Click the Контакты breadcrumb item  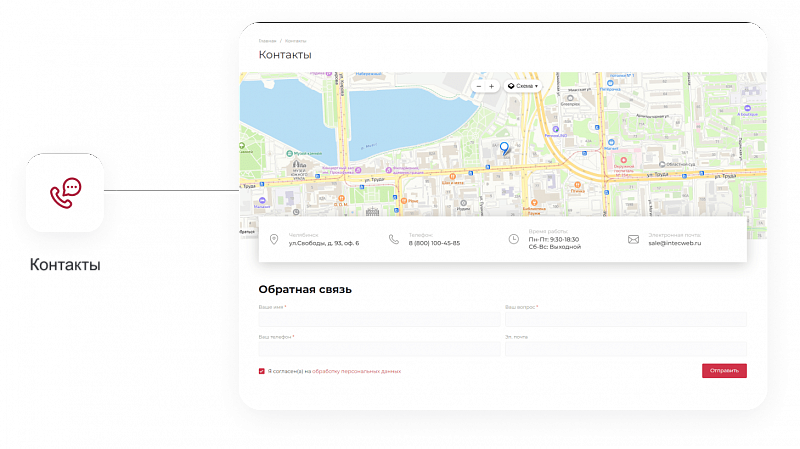click(295, 41)
